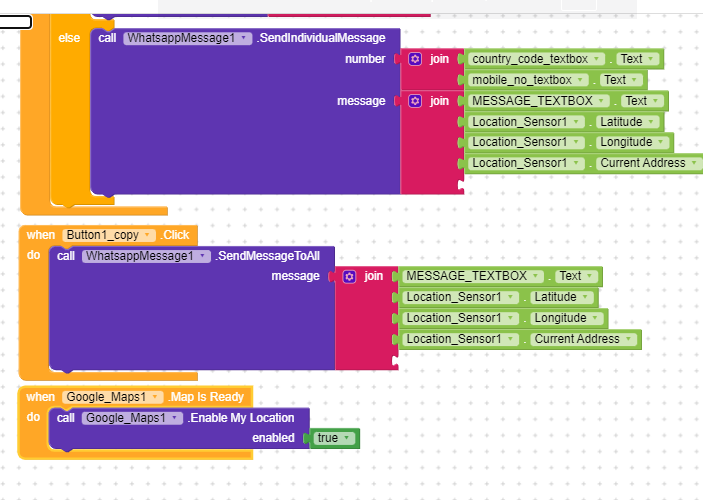Open Current Address dropdown in SendIndividualMessage block
The width and height of the screenshot is (703, 500).
(649, 163)
